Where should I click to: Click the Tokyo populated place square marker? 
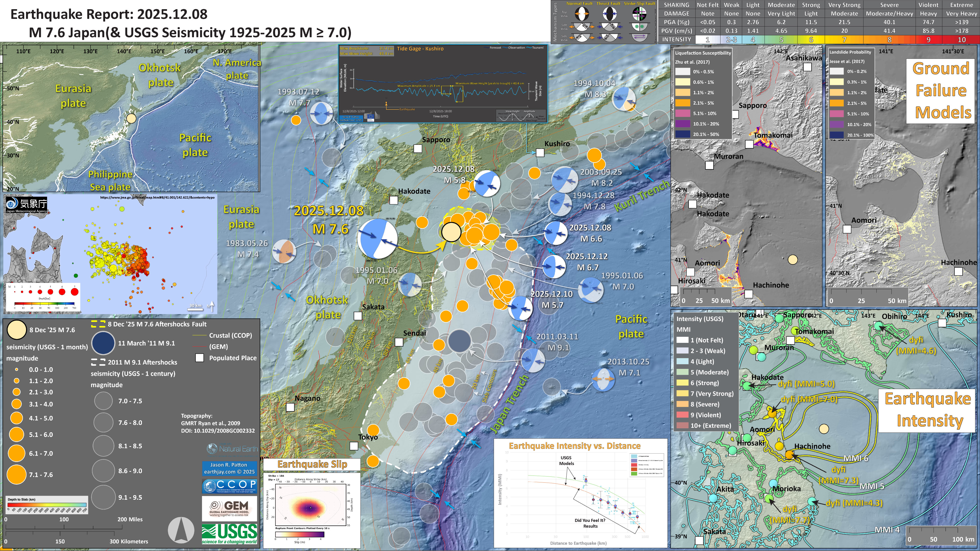coord(354,446)
